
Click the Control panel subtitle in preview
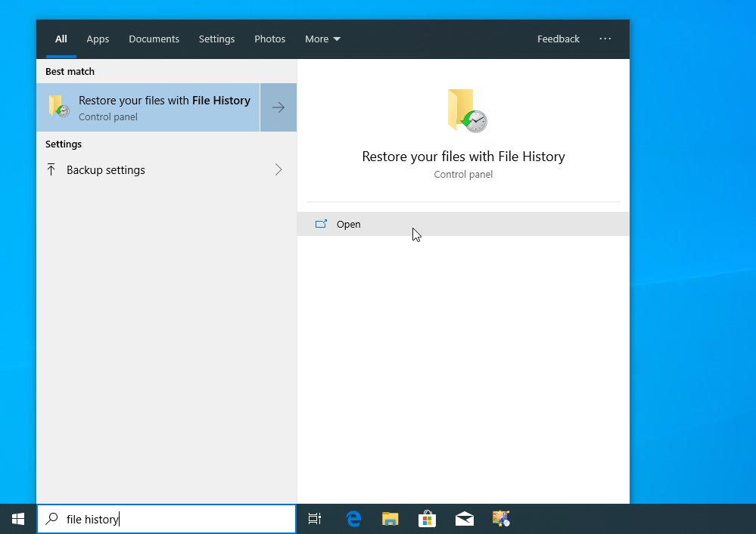[463, 175]
